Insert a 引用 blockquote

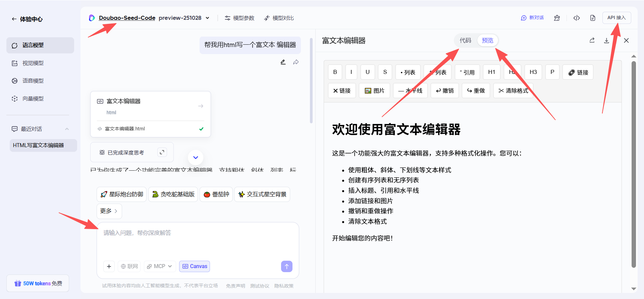[467, 72]
